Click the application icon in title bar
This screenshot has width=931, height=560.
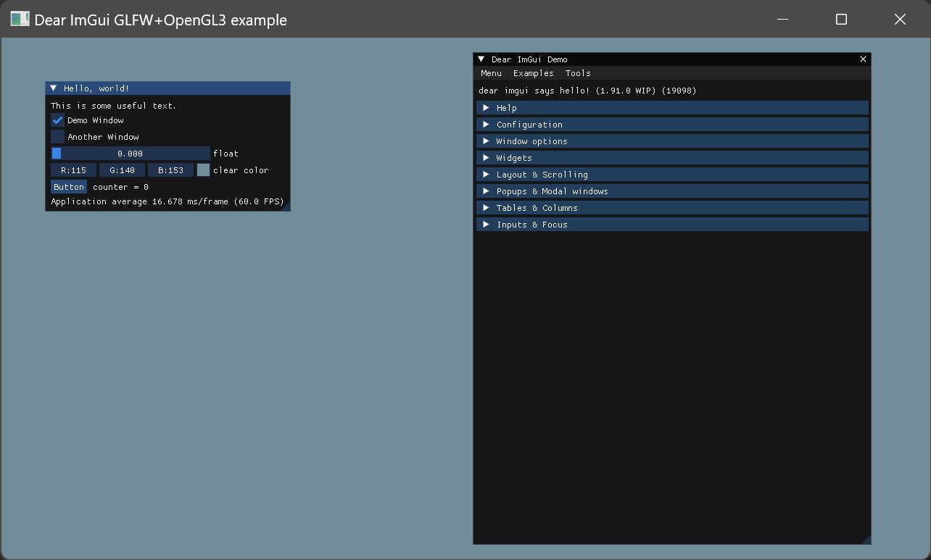point(20,20)
